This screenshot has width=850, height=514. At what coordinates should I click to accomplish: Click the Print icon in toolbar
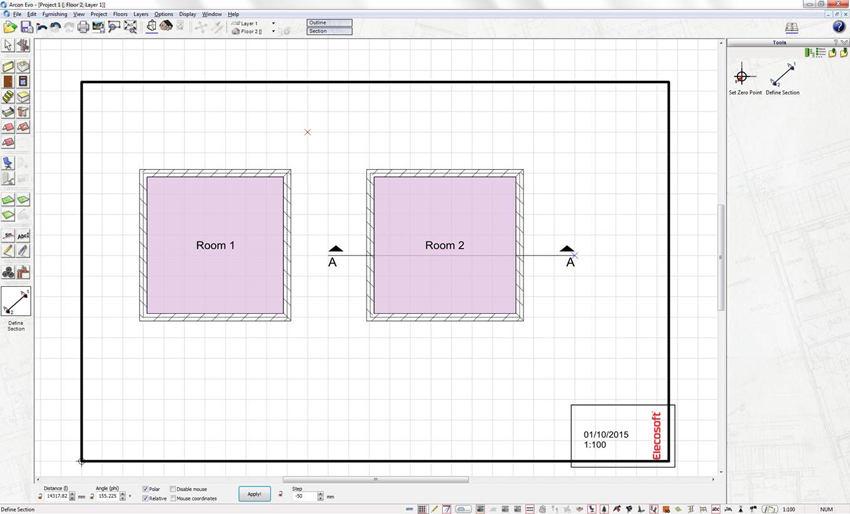tap(83, 27)
